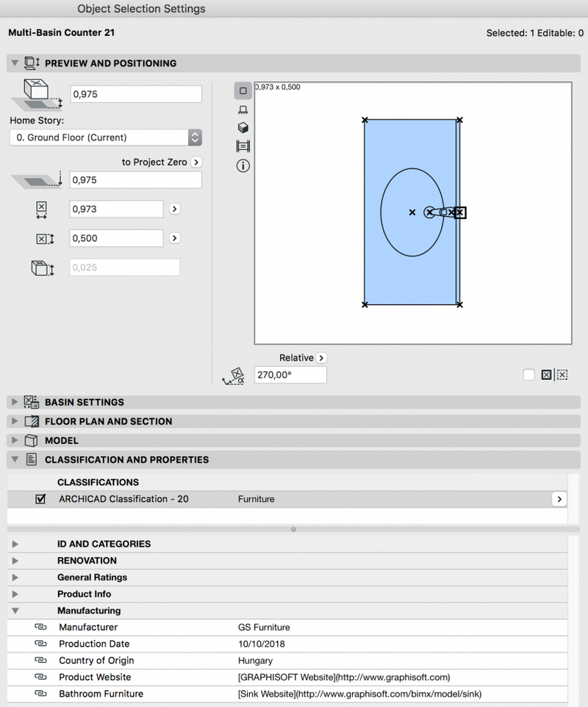Open object info using the info icon

tap(244, 165)
